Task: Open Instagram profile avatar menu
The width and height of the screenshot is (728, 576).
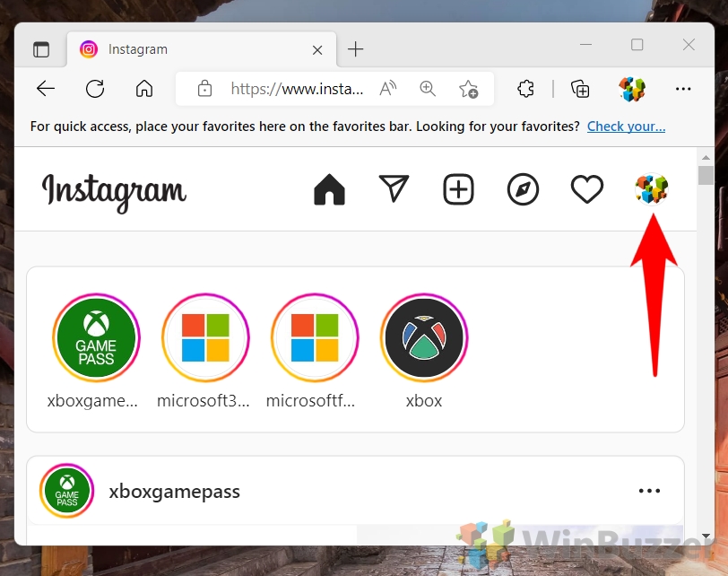Action: coord(652,189)
